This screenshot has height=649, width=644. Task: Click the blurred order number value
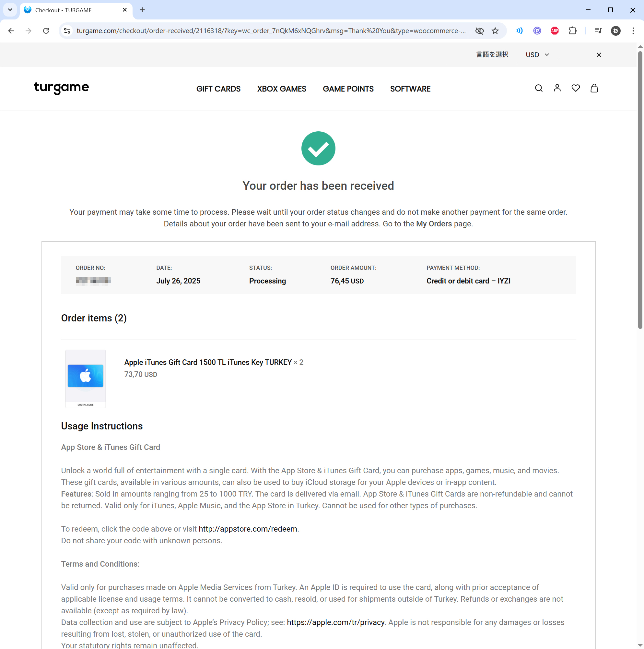(x=93, y=281)
